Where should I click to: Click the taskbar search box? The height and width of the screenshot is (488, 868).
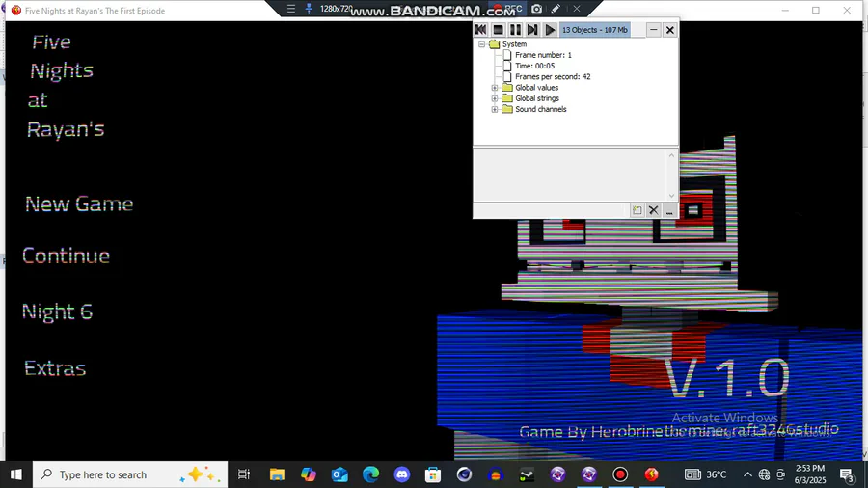tap(130, 474)
